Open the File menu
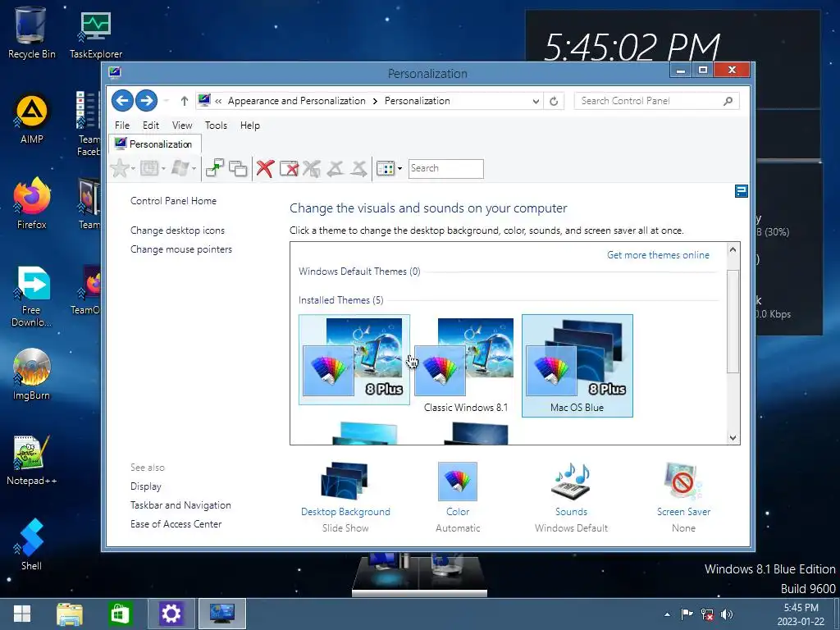 click(122, 126)
